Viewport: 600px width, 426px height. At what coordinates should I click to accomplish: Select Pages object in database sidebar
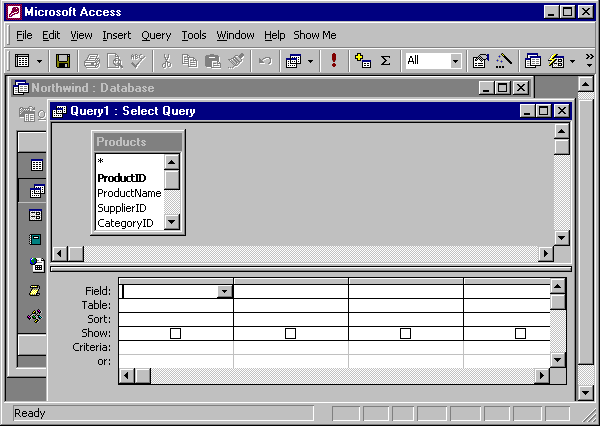(x=37, y=264)
